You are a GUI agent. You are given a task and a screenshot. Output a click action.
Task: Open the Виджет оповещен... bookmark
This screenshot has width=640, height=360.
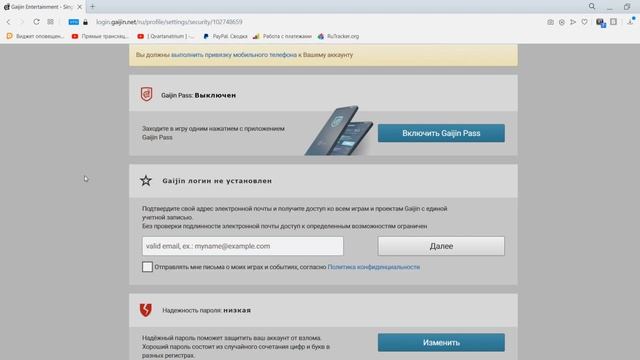[x=35, y=36]
